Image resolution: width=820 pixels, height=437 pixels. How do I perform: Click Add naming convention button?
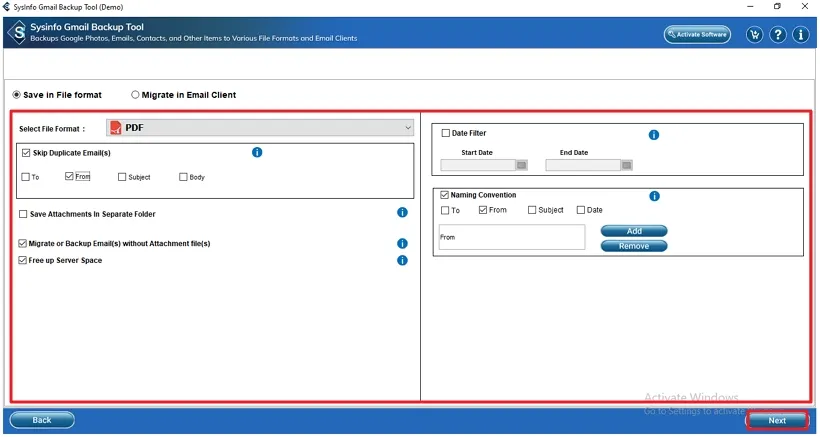(634, 231)
